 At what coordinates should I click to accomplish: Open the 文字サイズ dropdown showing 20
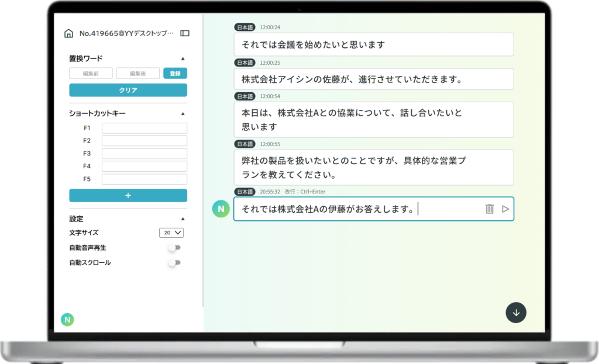[x=171, y=233]
